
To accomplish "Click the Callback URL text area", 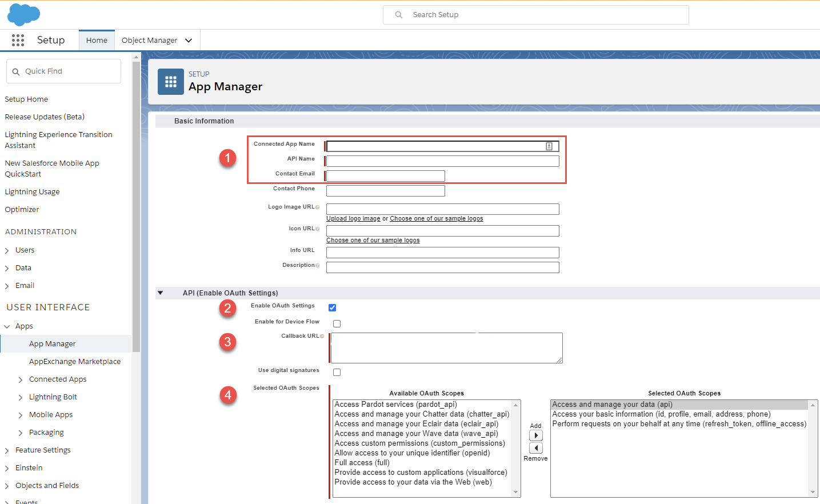I will click(x=446, y=348).
